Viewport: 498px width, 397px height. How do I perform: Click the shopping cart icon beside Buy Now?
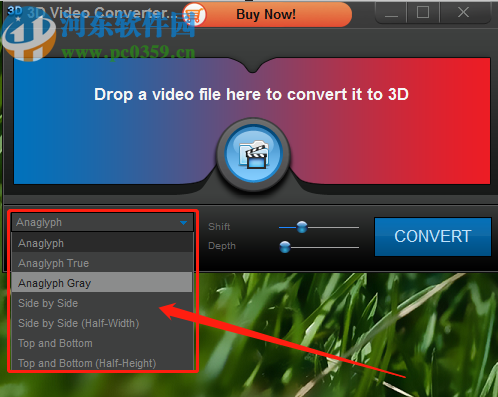tap(194, 14)
